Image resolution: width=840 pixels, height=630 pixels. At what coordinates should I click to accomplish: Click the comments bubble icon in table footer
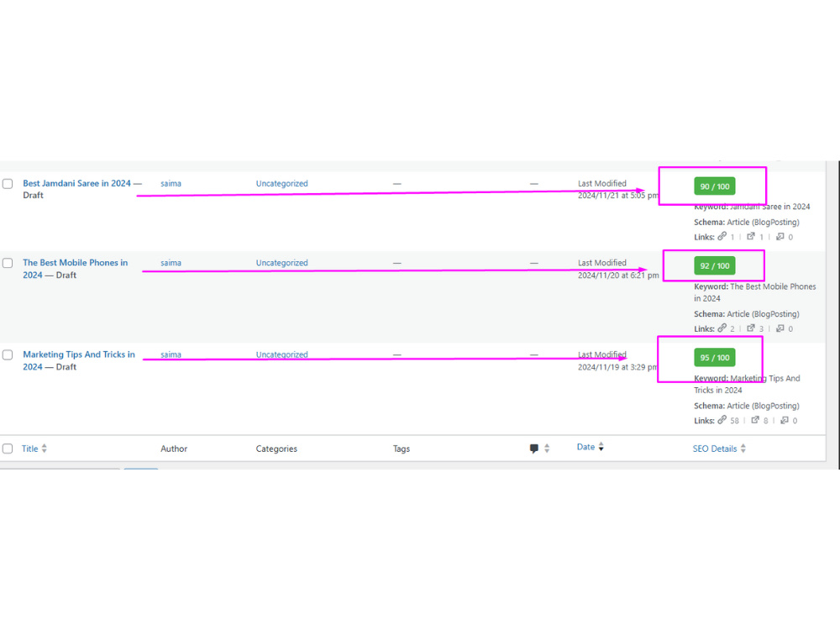(534, 449)
